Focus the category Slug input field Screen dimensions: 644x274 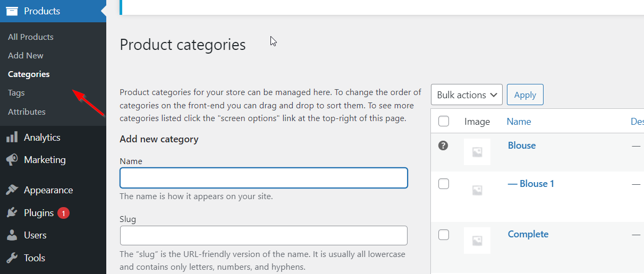[x=264, y=235]
